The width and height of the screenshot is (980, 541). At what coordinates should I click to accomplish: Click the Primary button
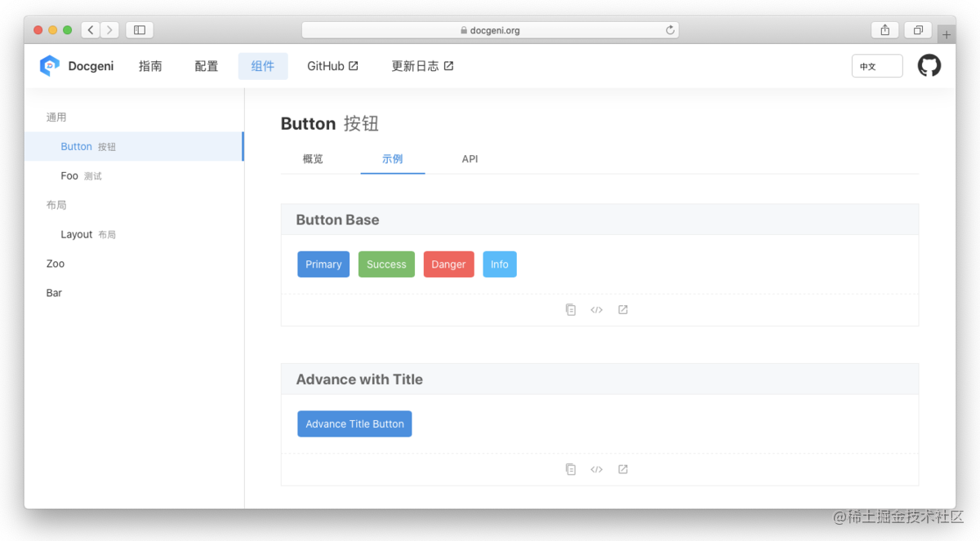323,264
